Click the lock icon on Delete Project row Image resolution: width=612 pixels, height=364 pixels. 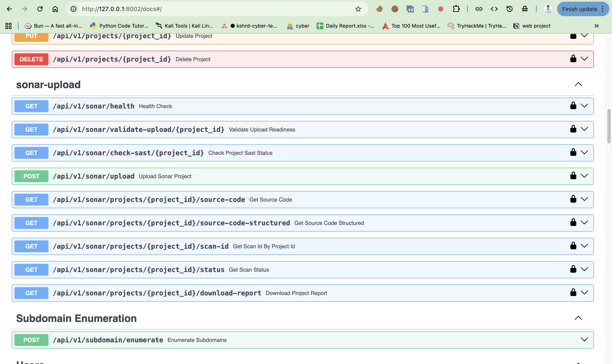tap(573, 59)
